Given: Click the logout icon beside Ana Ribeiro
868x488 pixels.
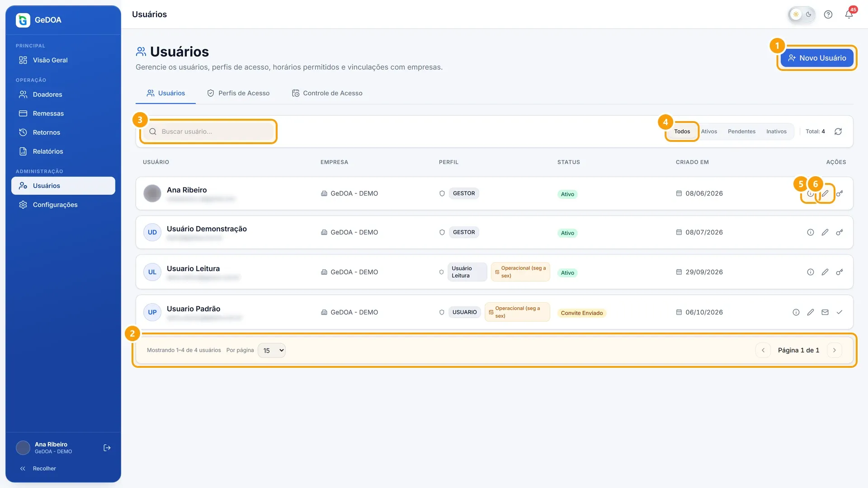Looking at the screenshot, I should click(107, 448).
